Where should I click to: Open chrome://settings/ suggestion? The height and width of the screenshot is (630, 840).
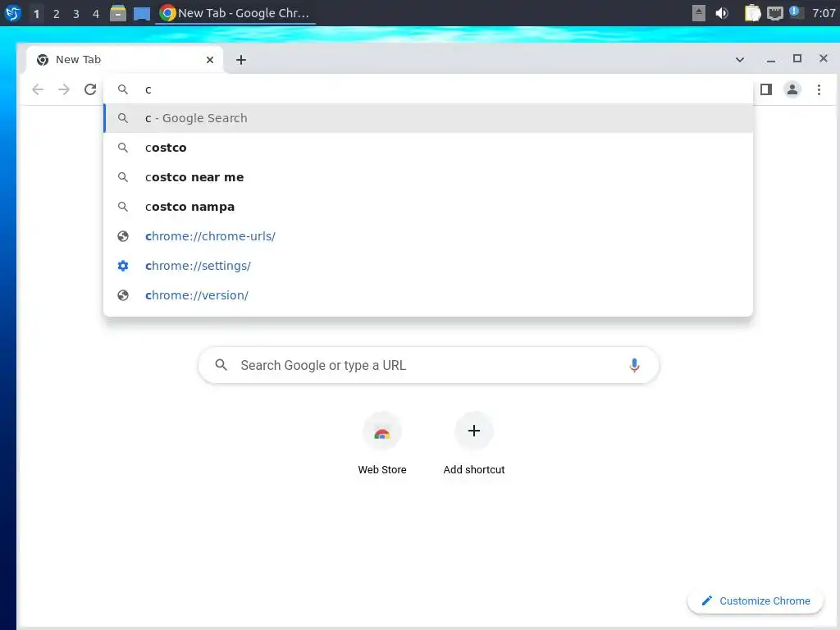click(428, 266)
